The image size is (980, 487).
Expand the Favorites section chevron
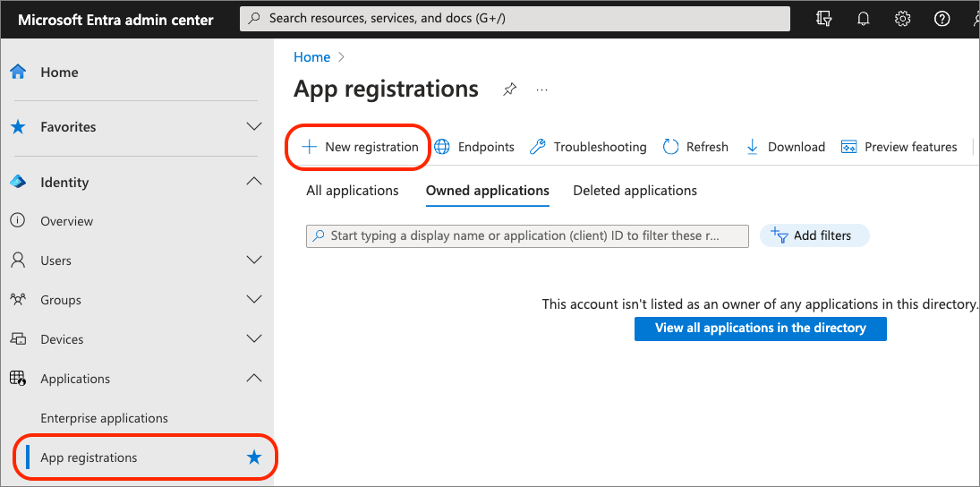pos(254,127)
